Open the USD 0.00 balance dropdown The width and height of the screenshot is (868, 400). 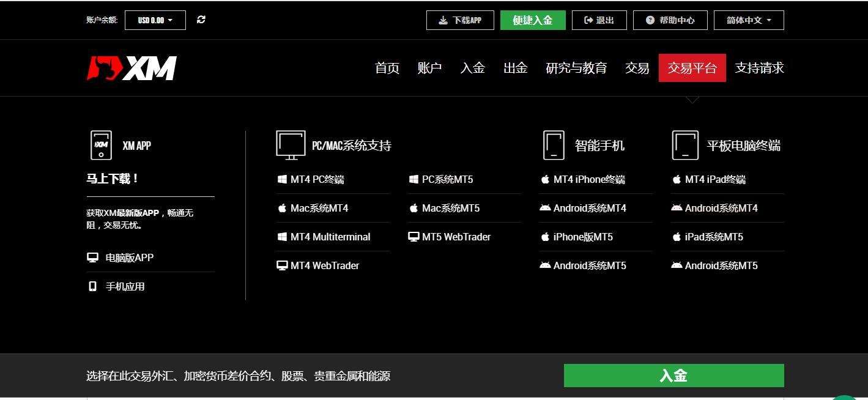pos(155,20)
